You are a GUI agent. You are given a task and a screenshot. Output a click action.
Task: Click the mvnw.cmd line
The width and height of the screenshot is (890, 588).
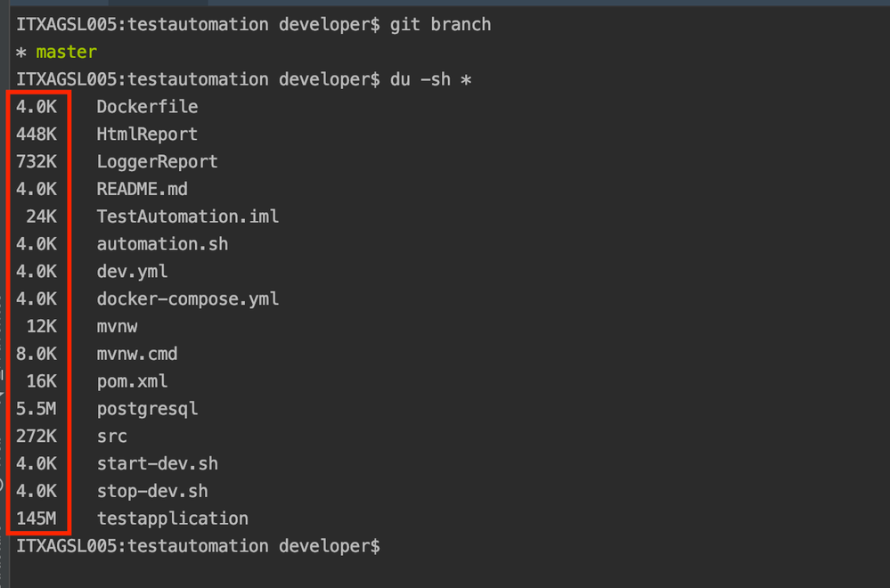[x=137, y=355]
